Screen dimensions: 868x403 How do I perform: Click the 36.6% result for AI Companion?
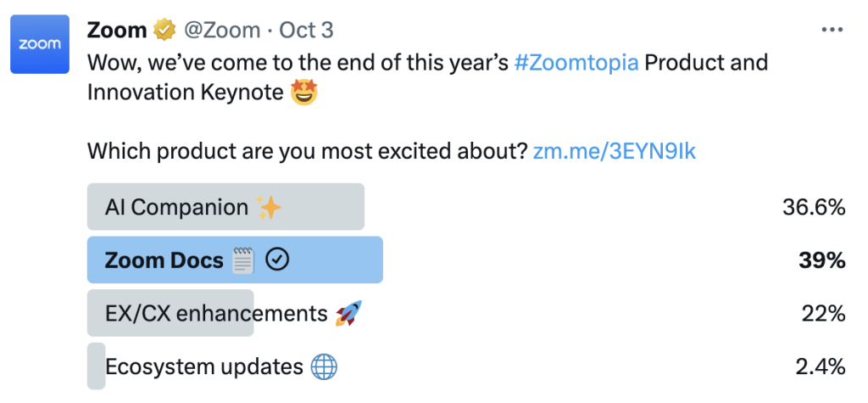814,207
